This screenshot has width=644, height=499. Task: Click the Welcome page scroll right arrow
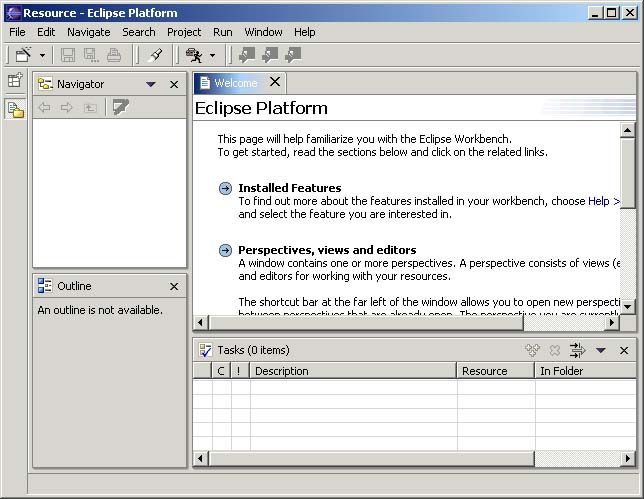[x=612, y=322]
